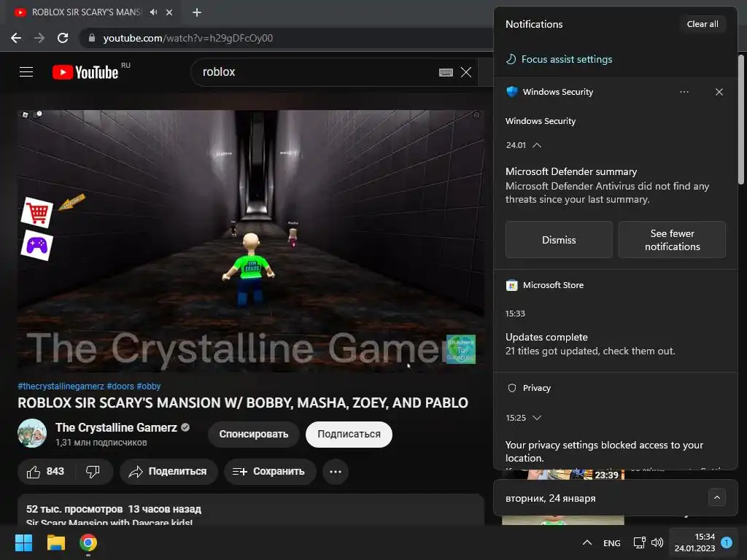Click the video player to pause

point(251,241)
